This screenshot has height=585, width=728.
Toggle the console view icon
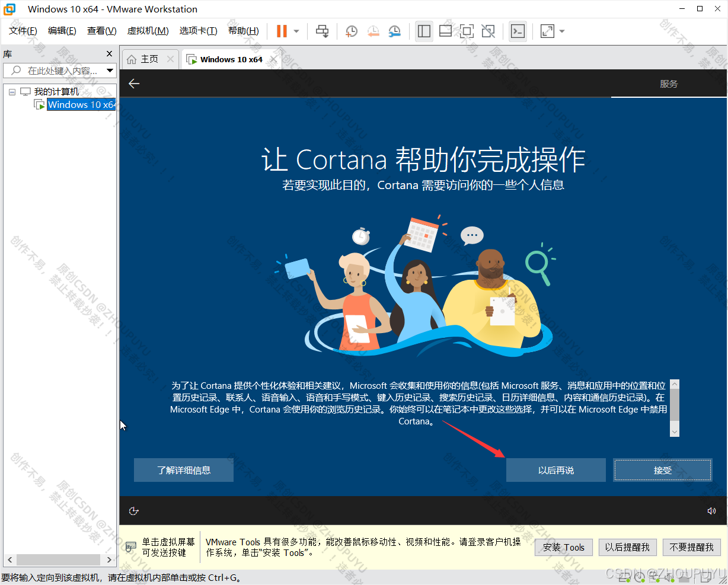tap(518, 31)
